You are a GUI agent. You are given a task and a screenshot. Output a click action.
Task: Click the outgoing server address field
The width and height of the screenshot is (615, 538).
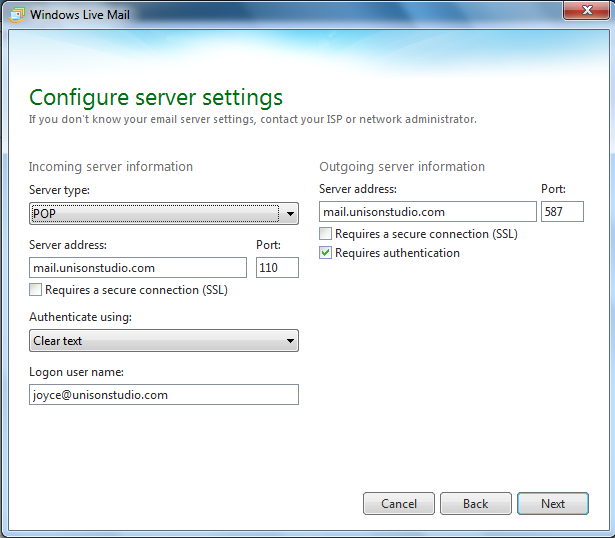(428, 212)
